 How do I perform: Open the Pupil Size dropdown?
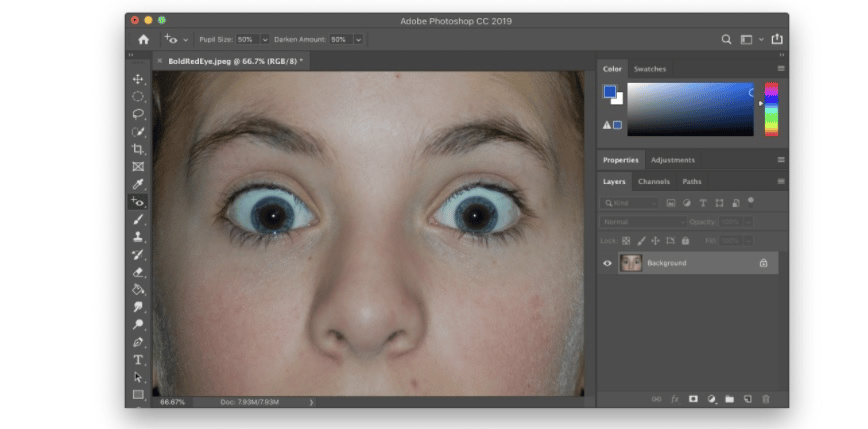(x=265, y=39)
